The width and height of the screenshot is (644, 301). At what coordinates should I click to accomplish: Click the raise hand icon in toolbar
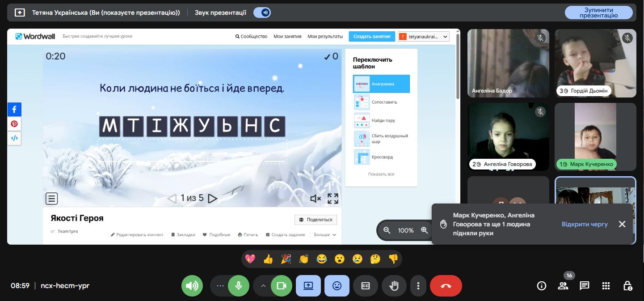click(x=394, y=286)
